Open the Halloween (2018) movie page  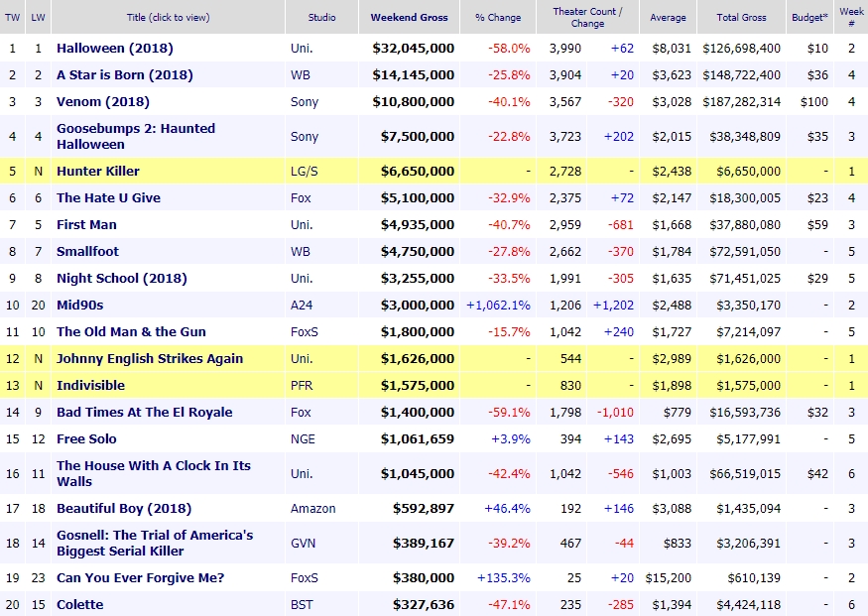pos(115,49)
